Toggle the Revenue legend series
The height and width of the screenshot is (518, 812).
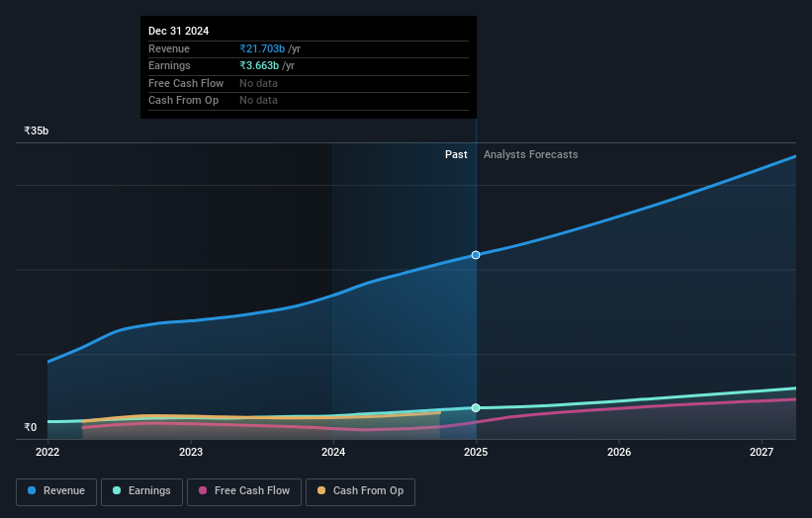[x=56, y=491]
